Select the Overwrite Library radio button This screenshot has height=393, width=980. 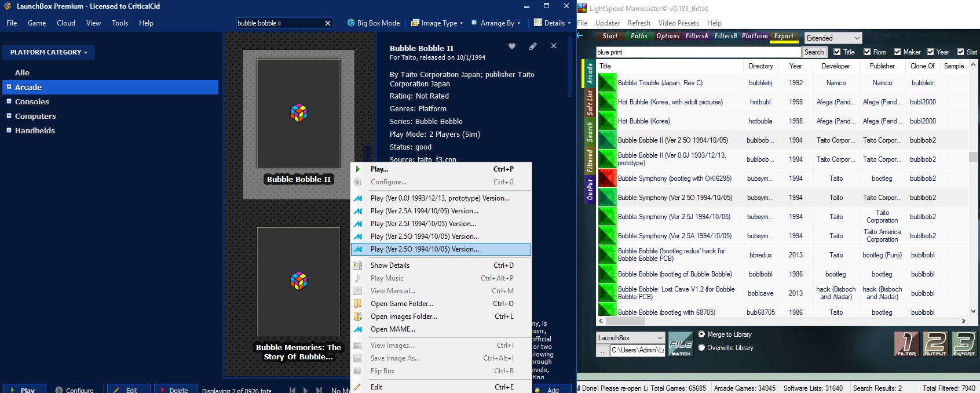point(702,348)
